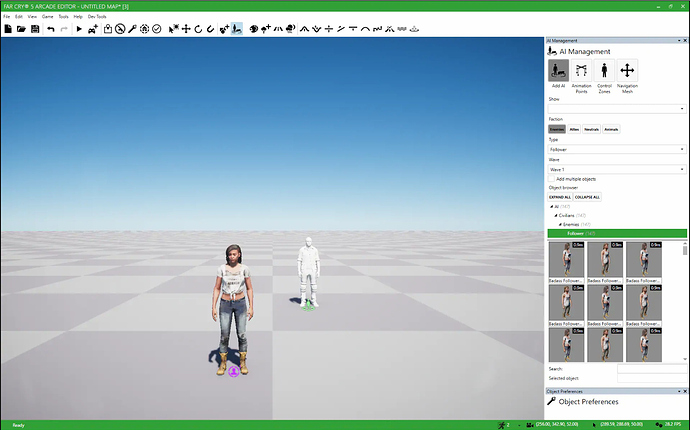Click the Open folder icon in the toolbar
The width and height of the screenshot is (690, 430).
21,29
